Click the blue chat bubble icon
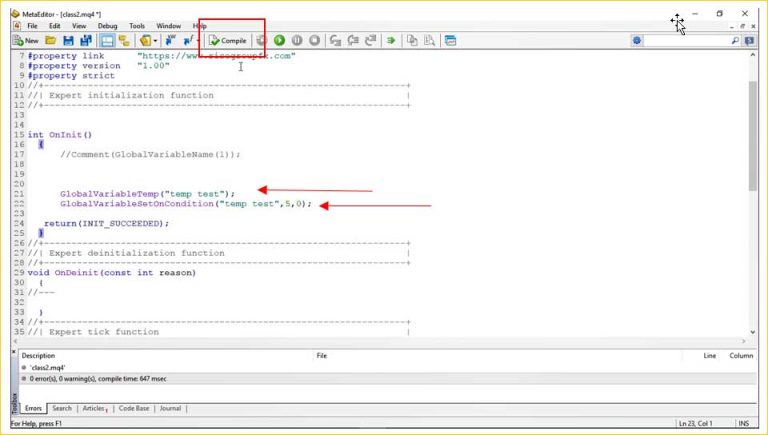The image size is (768, 435). click(x=749, y=41)
